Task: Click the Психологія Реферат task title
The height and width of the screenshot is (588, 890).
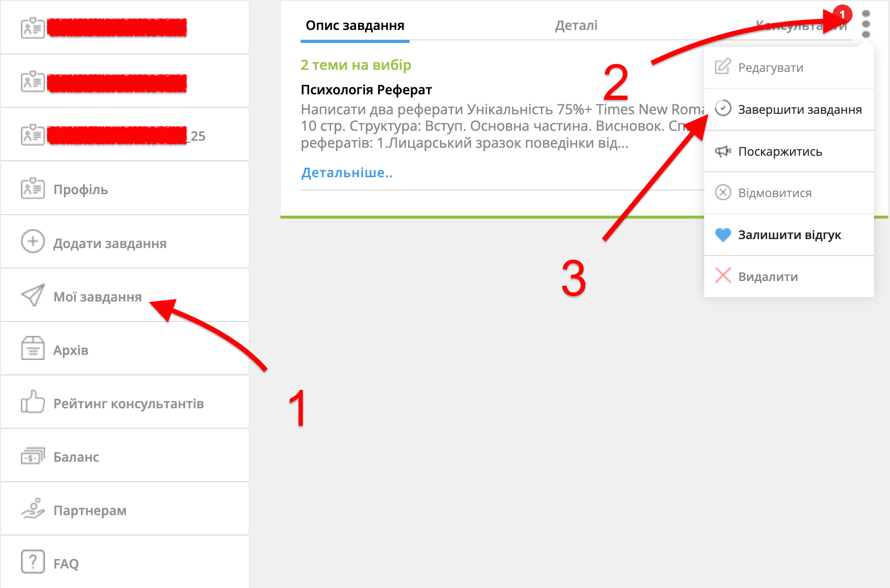Action: pos(366,90)
